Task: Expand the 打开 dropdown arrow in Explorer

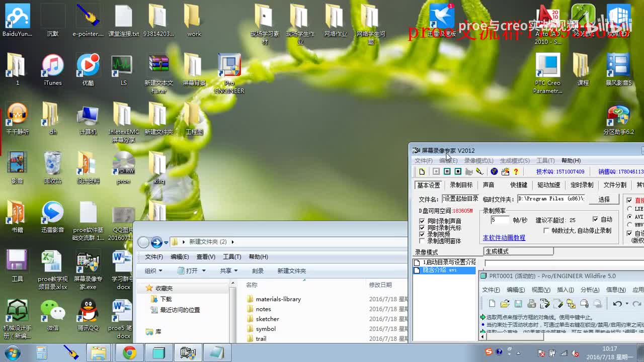Action: pos(204,270)
